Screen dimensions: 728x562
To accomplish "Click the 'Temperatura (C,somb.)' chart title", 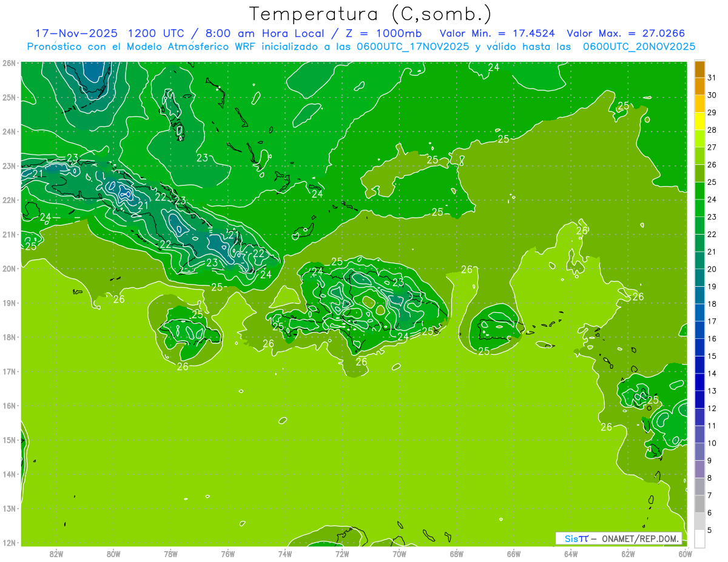I will click(x=371, y=14).
